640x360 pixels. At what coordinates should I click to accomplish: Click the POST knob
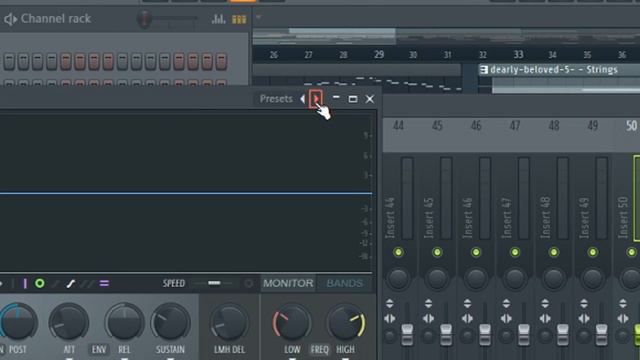18,322
